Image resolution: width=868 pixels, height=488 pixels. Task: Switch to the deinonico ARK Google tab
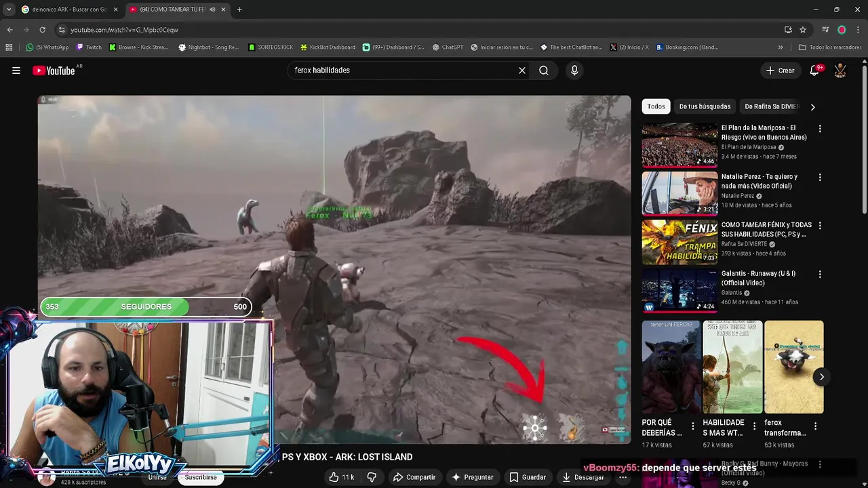pyautogui.click(x=64, y=9)
